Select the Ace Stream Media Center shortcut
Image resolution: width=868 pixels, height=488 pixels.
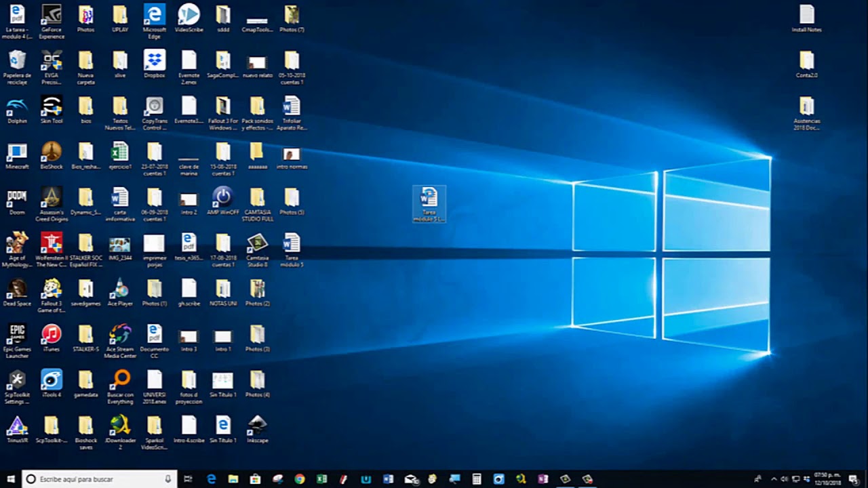(x=120, y=341)
